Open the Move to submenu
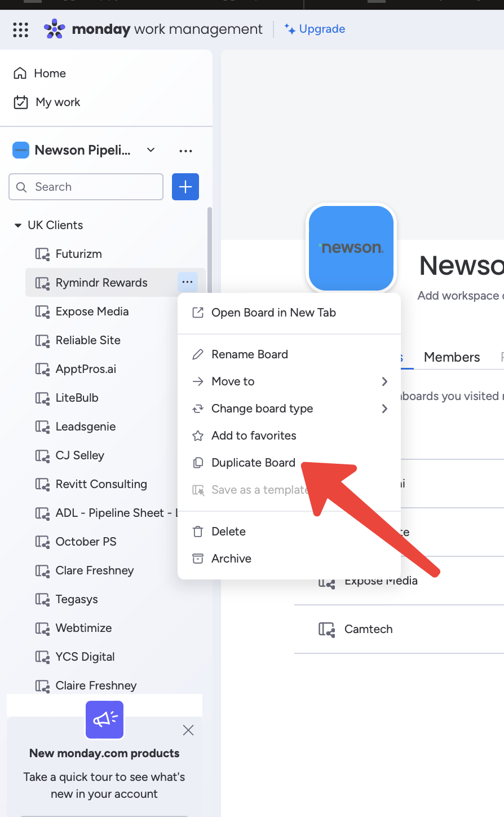The height and width of the screenshot is (817, 504). (289, 381)
